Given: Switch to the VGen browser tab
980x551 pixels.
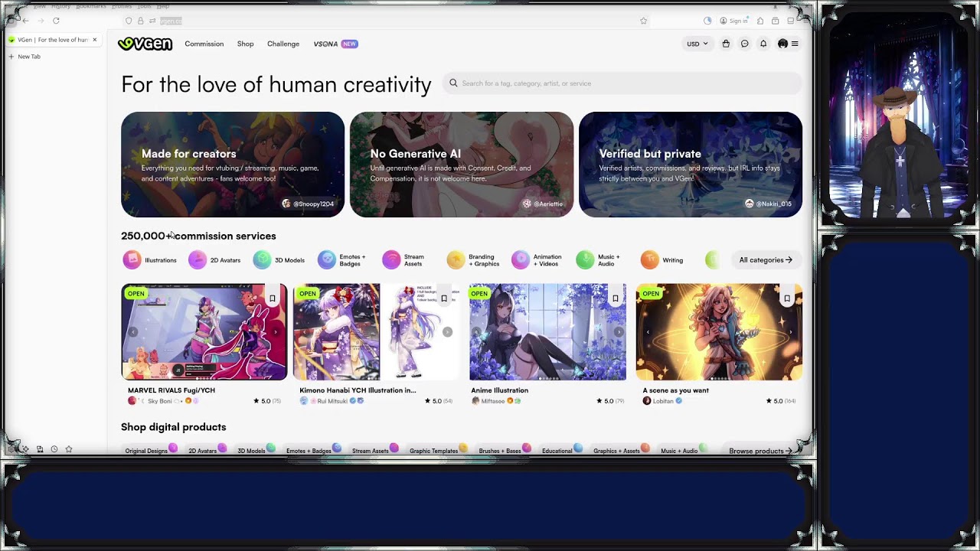Looking at the screenshot, I should tap(53, 40).
